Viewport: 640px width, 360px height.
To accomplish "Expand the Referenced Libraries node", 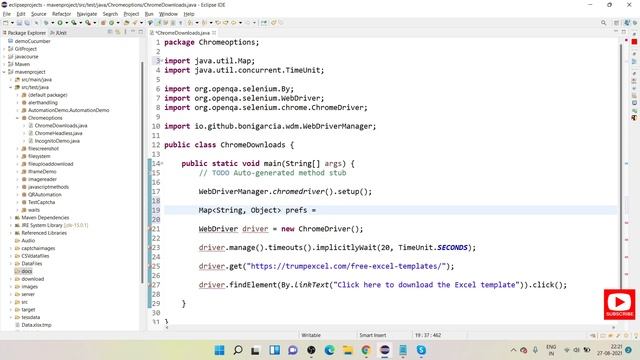I will point(11,233).
